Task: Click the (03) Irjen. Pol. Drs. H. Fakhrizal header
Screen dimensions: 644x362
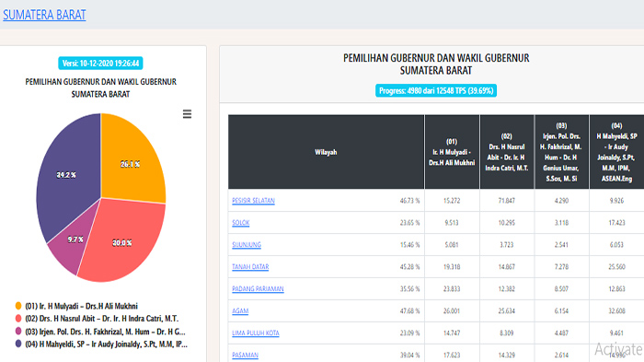Action: pos(561,152)
